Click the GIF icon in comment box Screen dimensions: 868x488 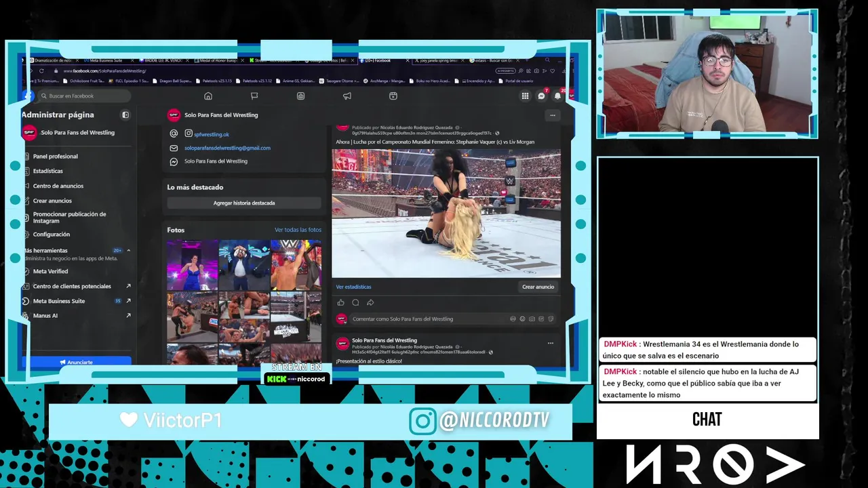click(541, 319)
